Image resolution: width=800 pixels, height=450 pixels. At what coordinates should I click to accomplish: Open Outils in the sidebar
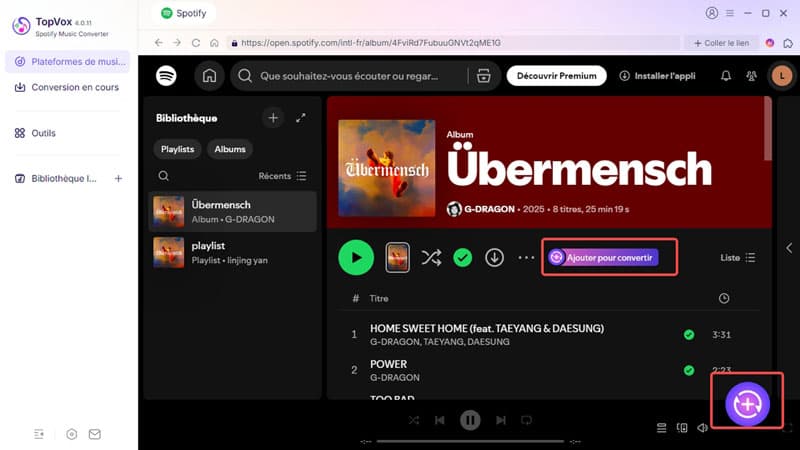click(x=36, y=133)
